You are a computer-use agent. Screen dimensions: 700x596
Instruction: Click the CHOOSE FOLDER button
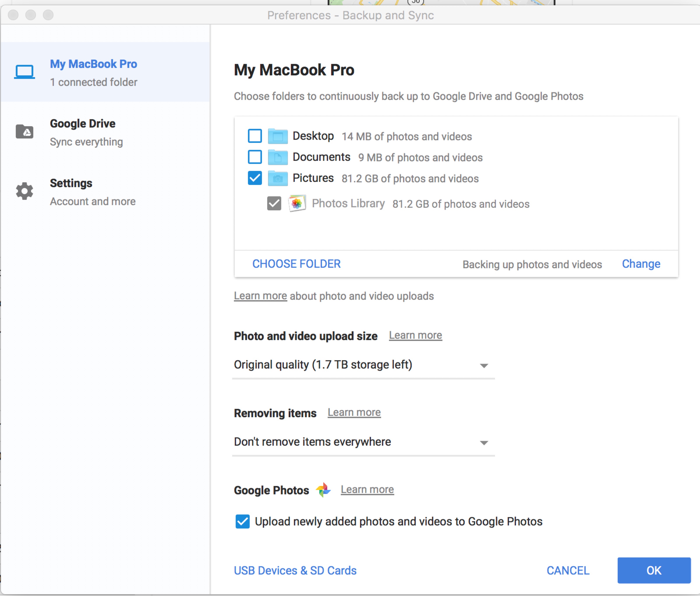coord(297,263)
